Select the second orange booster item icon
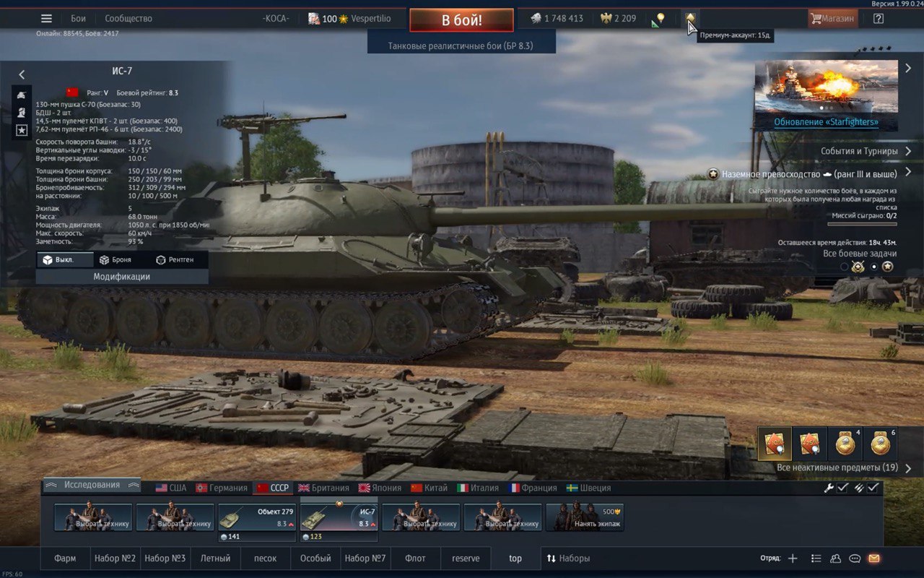This screenshot has height=578, width=924. pyautogui.click(x=810, y=444)
